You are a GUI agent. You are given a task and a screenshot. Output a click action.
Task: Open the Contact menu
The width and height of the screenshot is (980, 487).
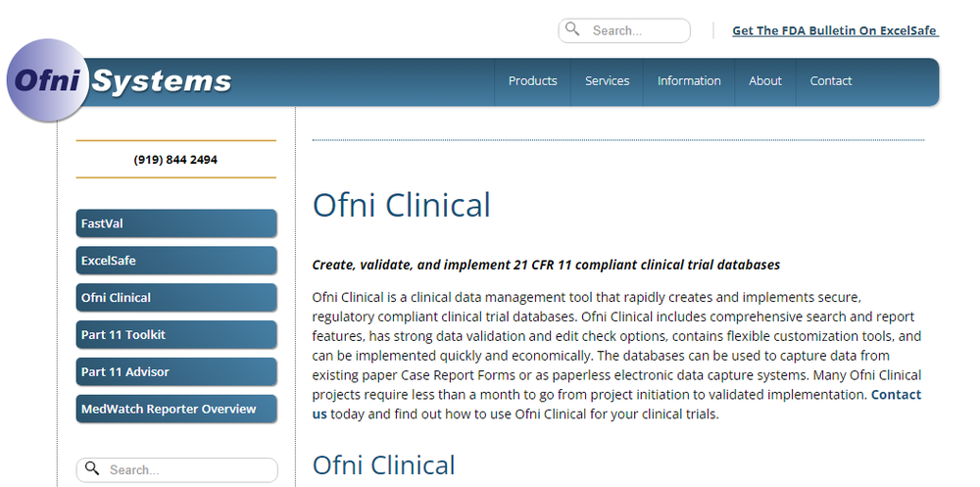831,81
